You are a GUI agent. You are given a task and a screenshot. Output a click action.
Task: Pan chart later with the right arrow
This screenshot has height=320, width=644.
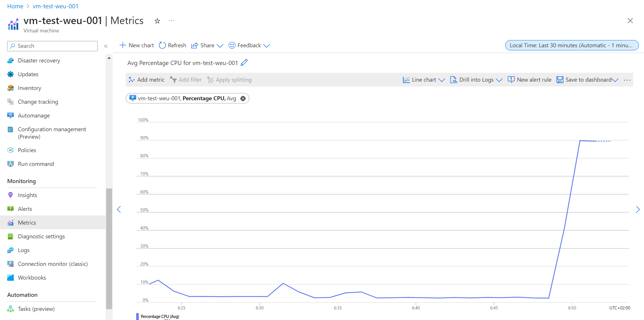pos(637,209)
